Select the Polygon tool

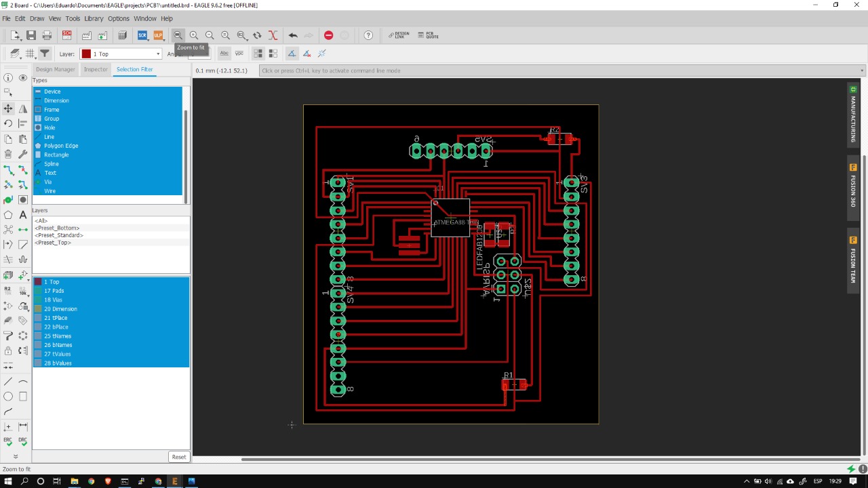coord(8,214)
